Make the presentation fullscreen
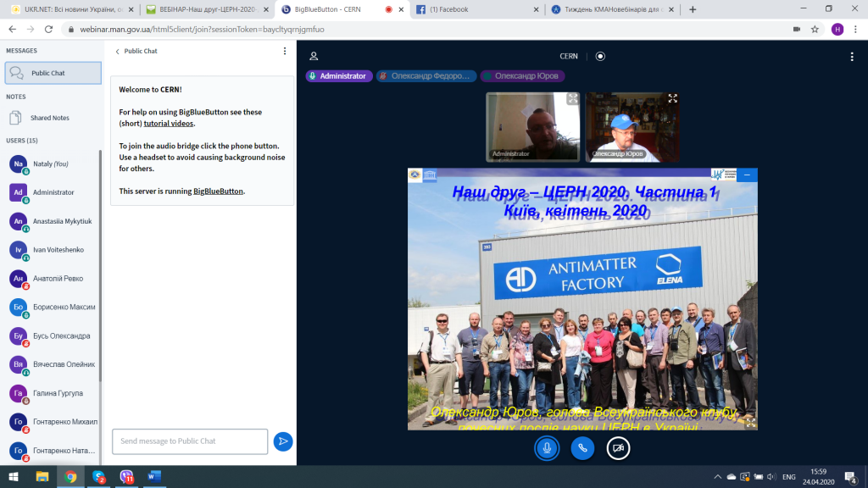Image resolution: width=868 pixels, height=488 pixels. [x=751, y=423]
